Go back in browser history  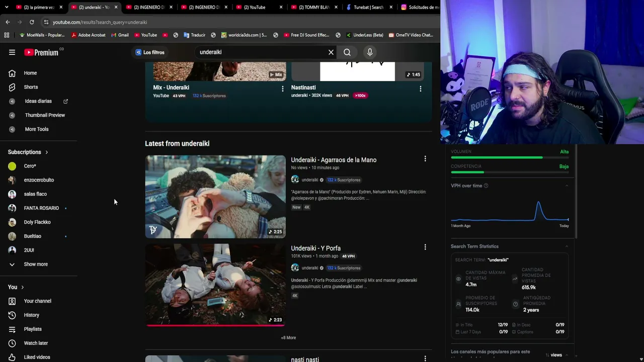pyautogui.click(x=8, y=22)
